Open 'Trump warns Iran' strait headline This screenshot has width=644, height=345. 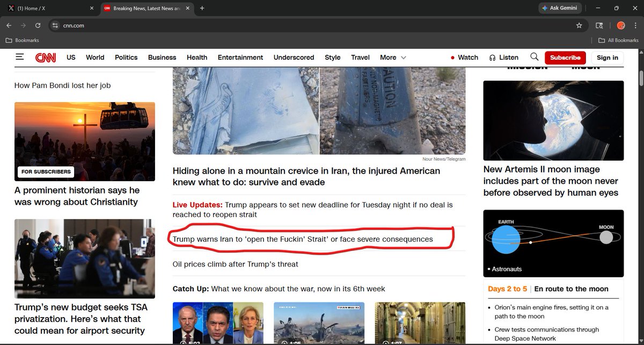[x=303, y=239]
